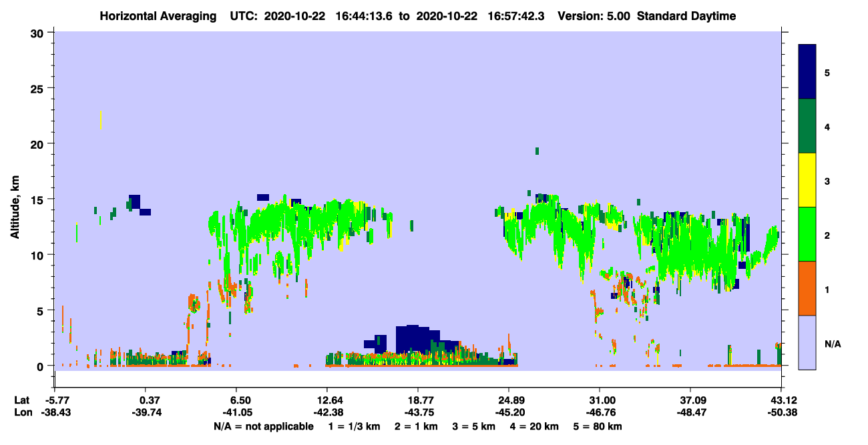868x445 pixels.
Task: Click the '2 = 1 km' legend text
Action: (415, 426)
